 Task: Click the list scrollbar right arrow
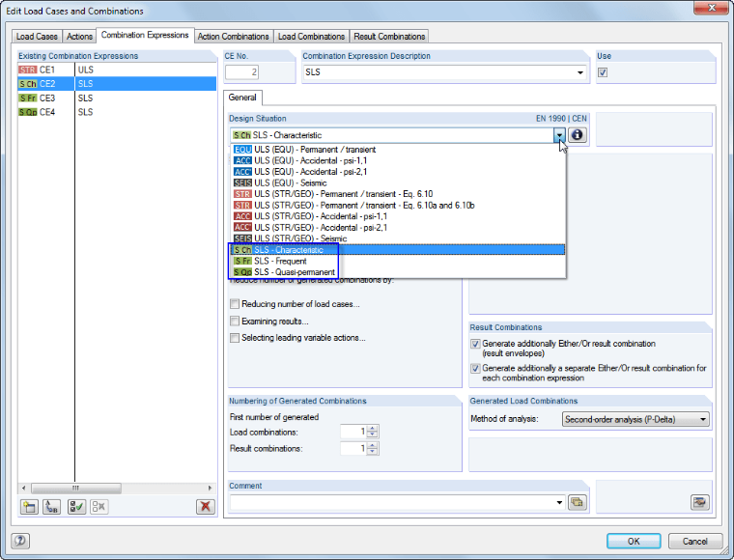coord(211,488)
